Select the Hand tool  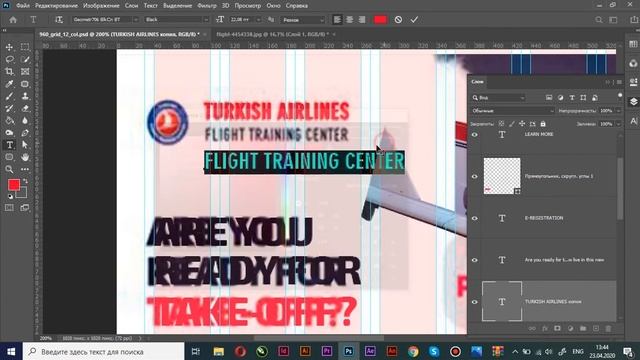pyautogui.click(x=25, y=157)
